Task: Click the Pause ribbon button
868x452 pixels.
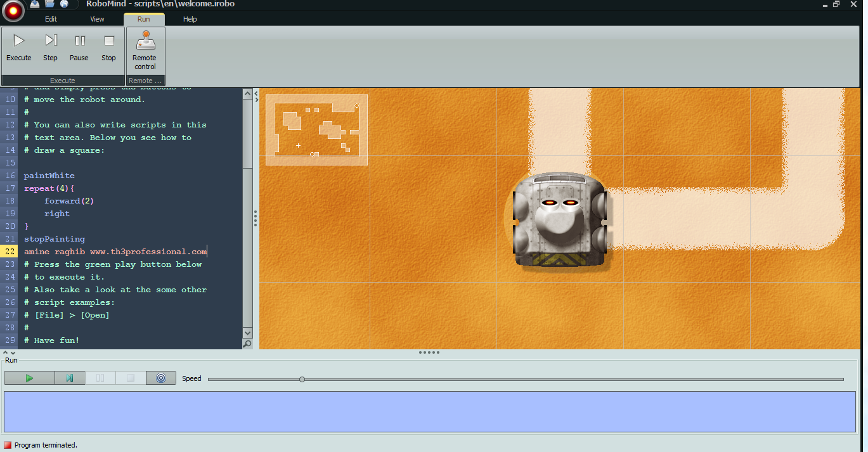Action: pyautogui.click(x=79, y=48)
